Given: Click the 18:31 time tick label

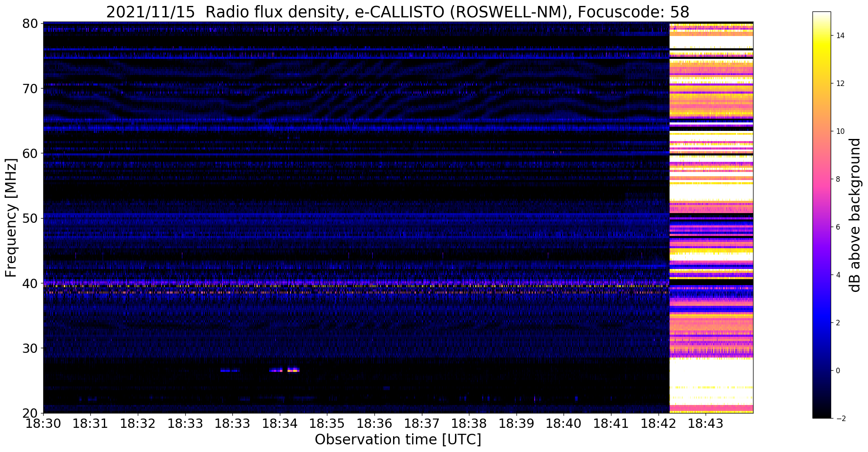Looking at the screenshot, I should click(90, 424).
